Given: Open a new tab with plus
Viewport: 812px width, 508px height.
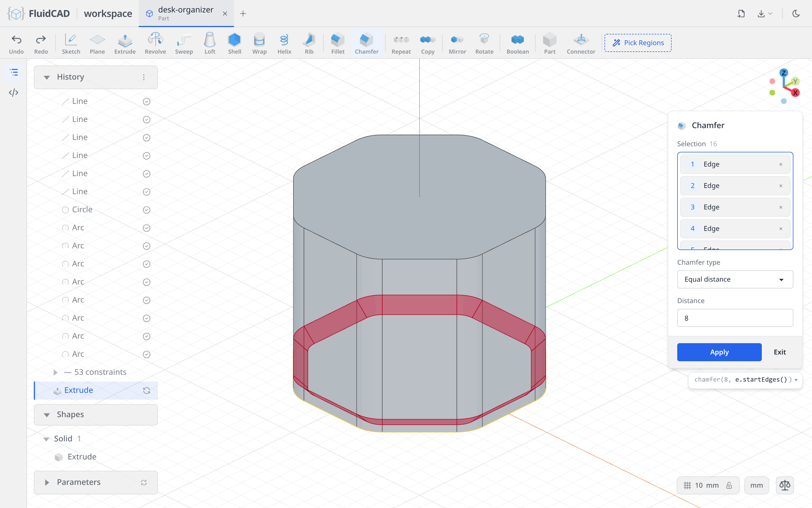Looking at the screenshot, I should point(243,14).
